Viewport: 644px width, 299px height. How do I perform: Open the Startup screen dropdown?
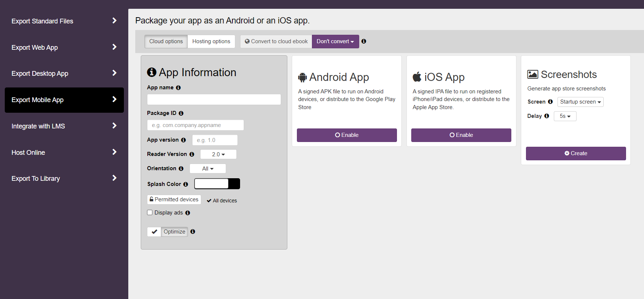tap(580, 102)
